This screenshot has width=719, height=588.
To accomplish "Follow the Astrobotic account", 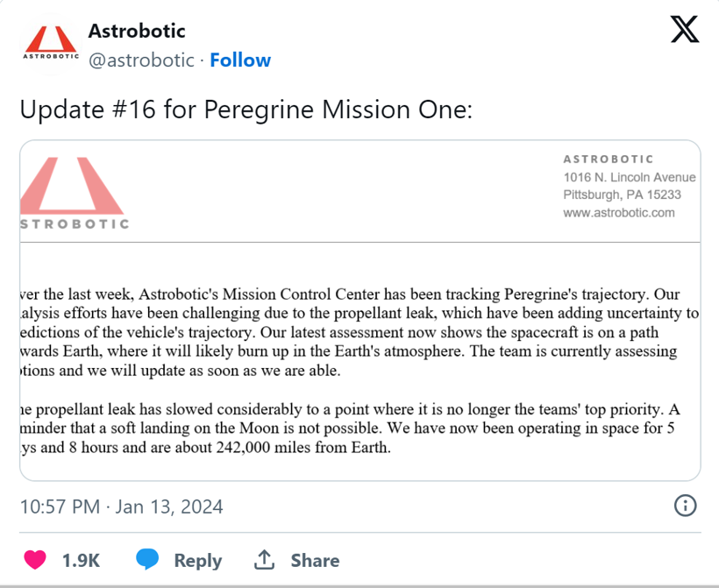I will click(240, 60).
